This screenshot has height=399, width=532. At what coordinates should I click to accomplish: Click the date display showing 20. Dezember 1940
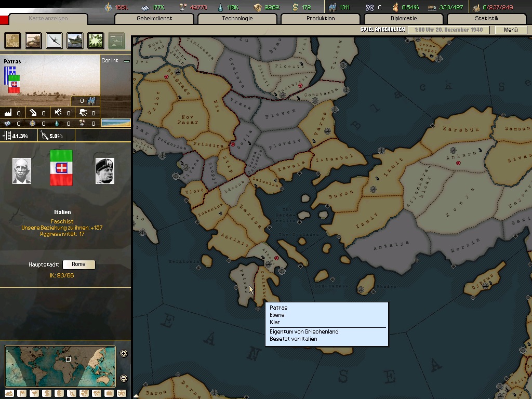pos(448,30)
